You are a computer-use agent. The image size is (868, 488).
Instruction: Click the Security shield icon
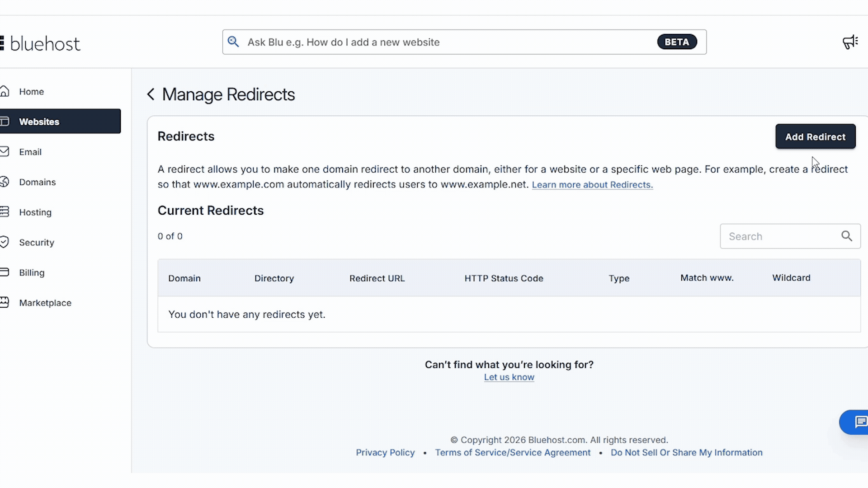(x=5, y=242)
